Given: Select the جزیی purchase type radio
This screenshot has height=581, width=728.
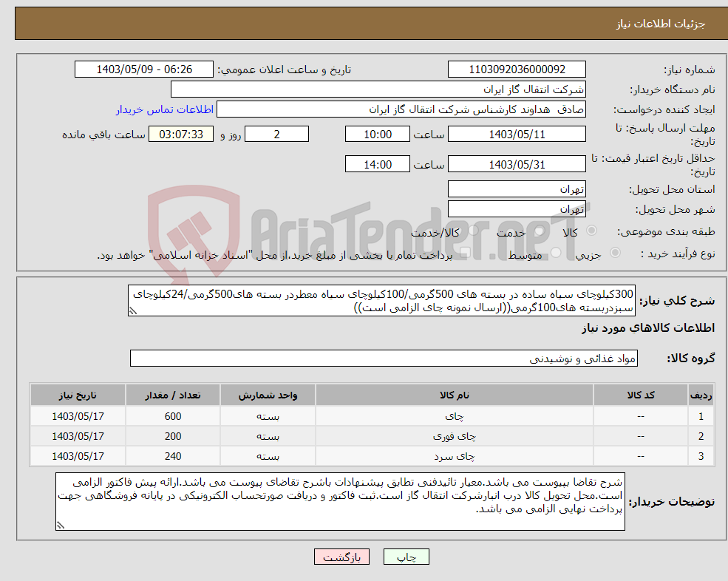Looking at the screenshot, I should pos(615,253).
